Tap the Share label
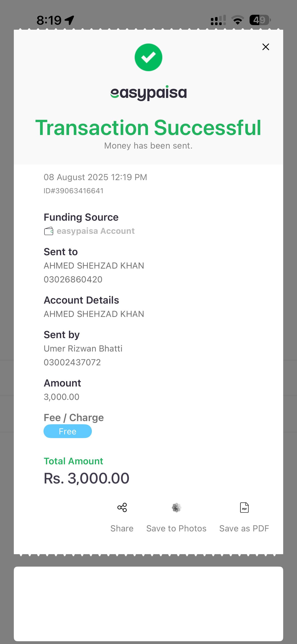This screenshot has width=297, height=644. (122, 529)
